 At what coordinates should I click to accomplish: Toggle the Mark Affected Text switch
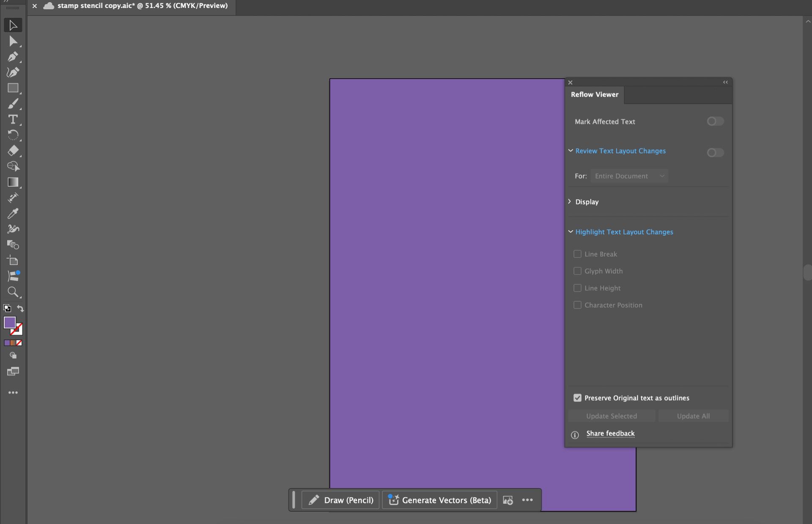(x=715, y=121)
